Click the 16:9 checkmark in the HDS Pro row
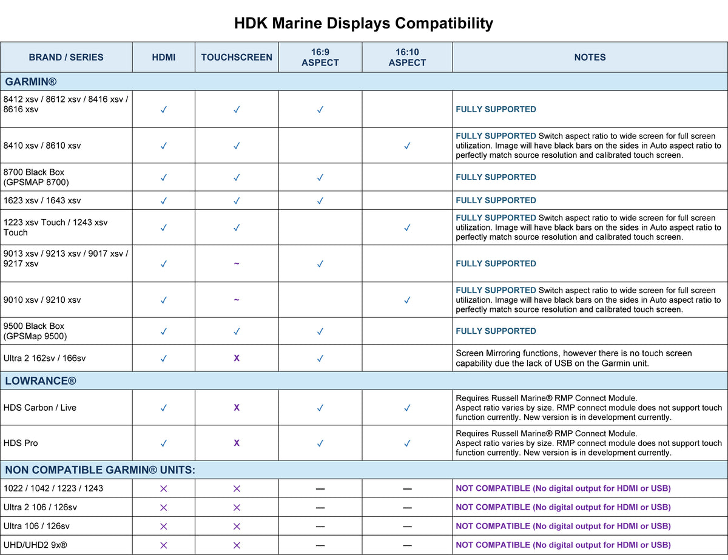This screenshot has width=728, height=560. tap(320, 444)
